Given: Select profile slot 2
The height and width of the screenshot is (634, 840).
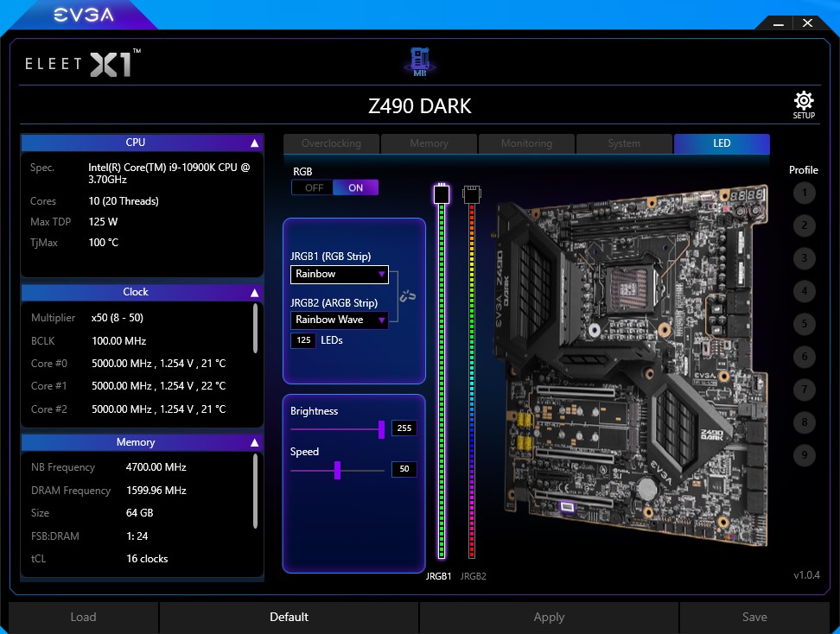Looking at the screenshot, I should tap(804, 225).
